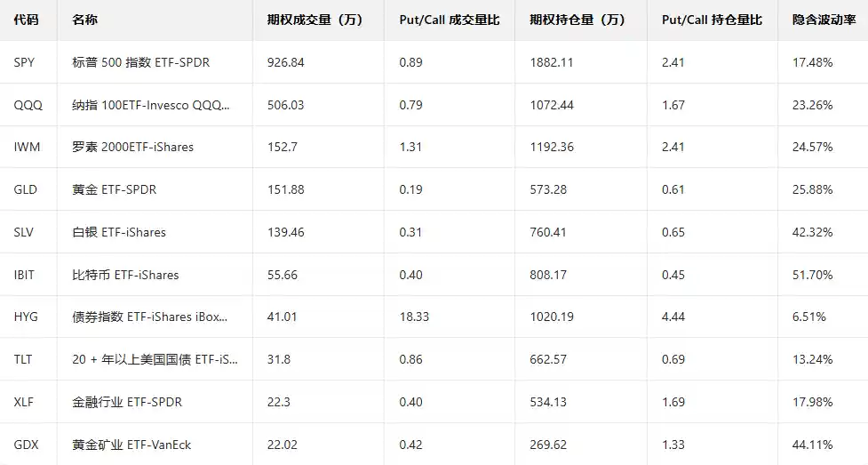Open 比特币 ETF-iShares entry
Viewport: 868px width, 465px height.
(x=125, y=275)
